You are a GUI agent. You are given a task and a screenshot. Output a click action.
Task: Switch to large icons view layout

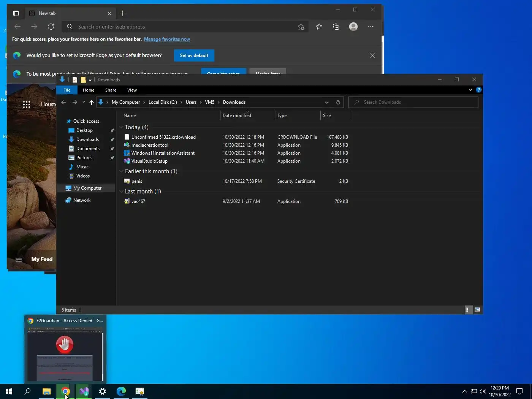477,310
